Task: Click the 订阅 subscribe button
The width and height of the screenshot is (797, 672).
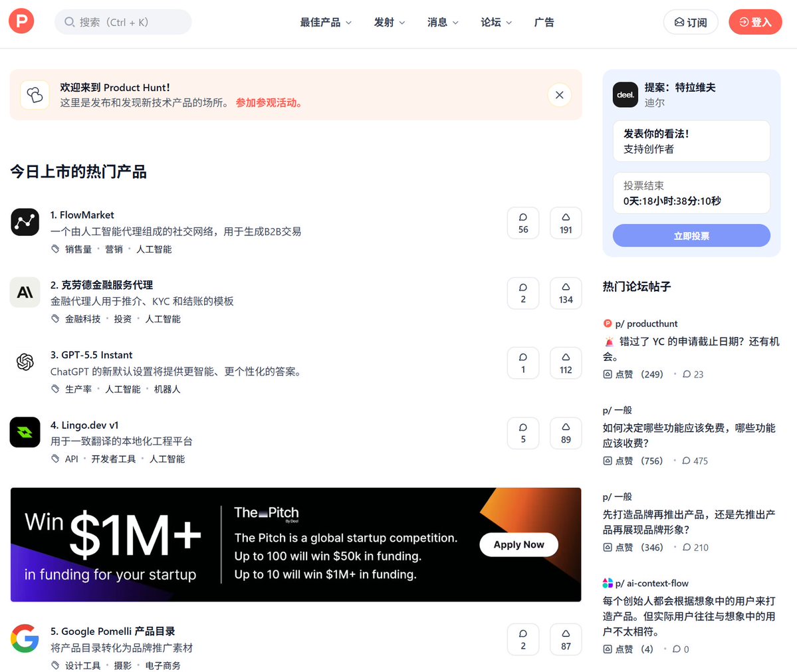Action: [x=690, y=22]
